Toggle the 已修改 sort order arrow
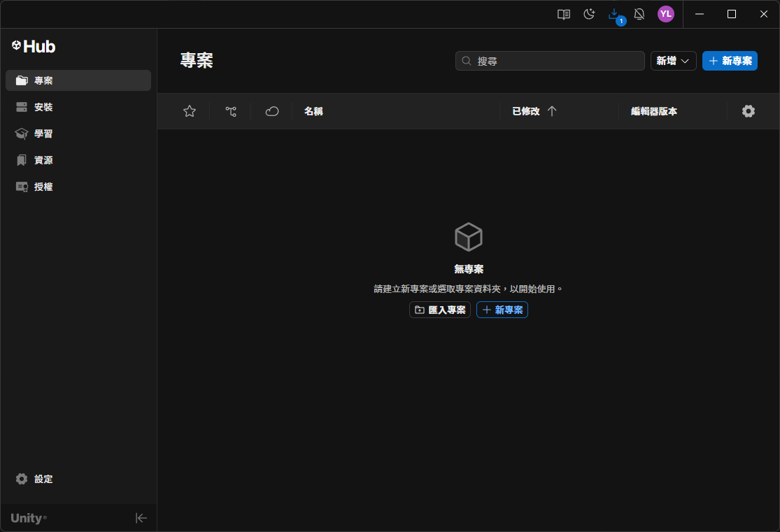This screenshot has height=532, width=780. (x=552, y=110)
